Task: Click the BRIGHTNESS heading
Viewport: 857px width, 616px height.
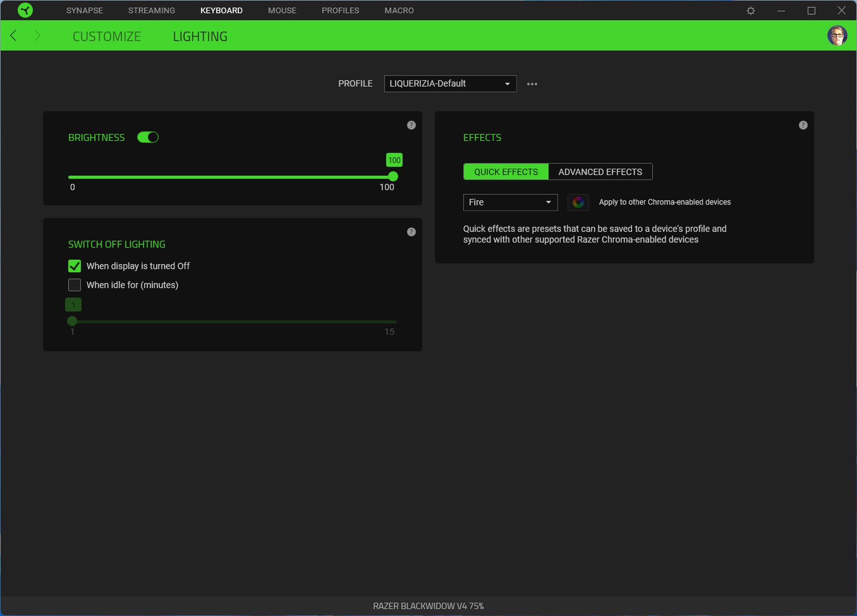Action: (96, 138)
